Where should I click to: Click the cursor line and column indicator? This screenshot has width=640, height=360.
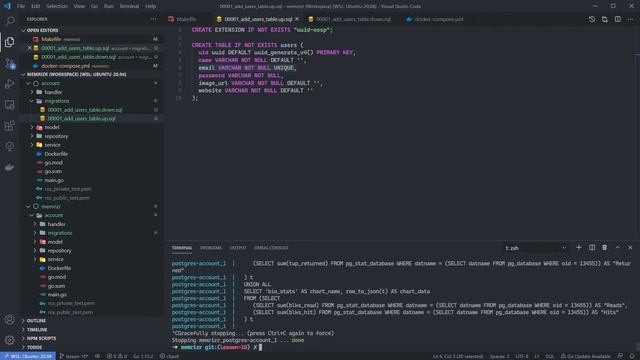point(458,356)
